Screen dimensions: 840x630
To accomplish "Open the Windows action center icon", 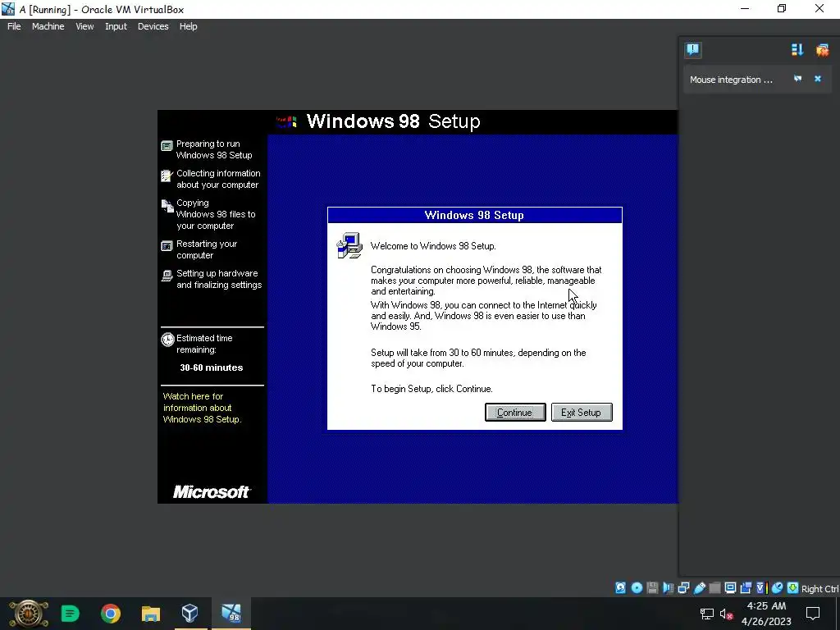I will [x=813, y=614].
